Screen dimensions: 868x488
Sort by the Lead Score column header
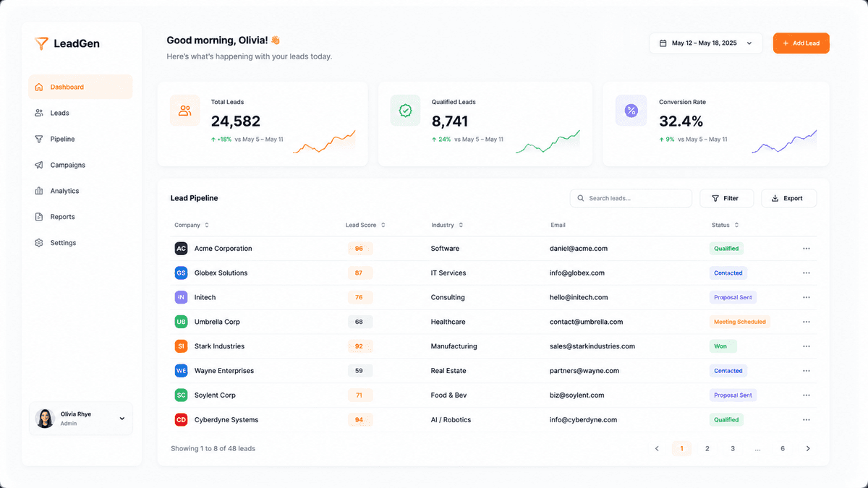pyautogui.click(x=365, y=225)
